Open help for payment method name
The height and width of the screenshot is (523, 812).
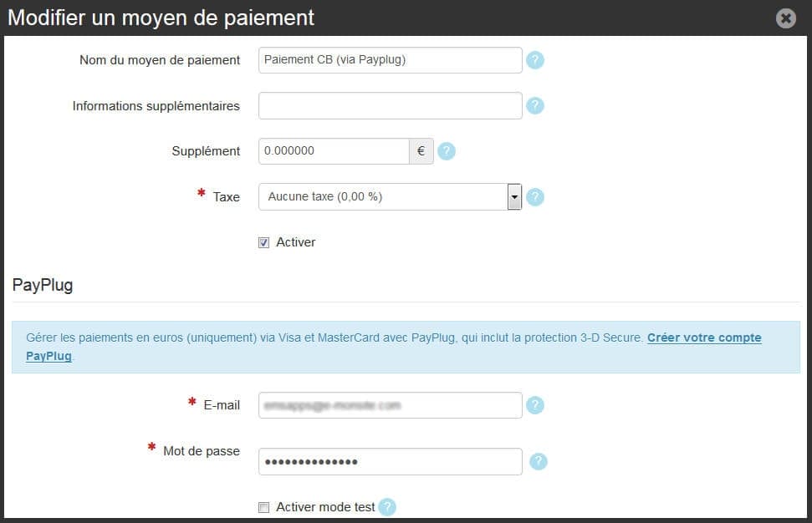(x=535, y=60)
